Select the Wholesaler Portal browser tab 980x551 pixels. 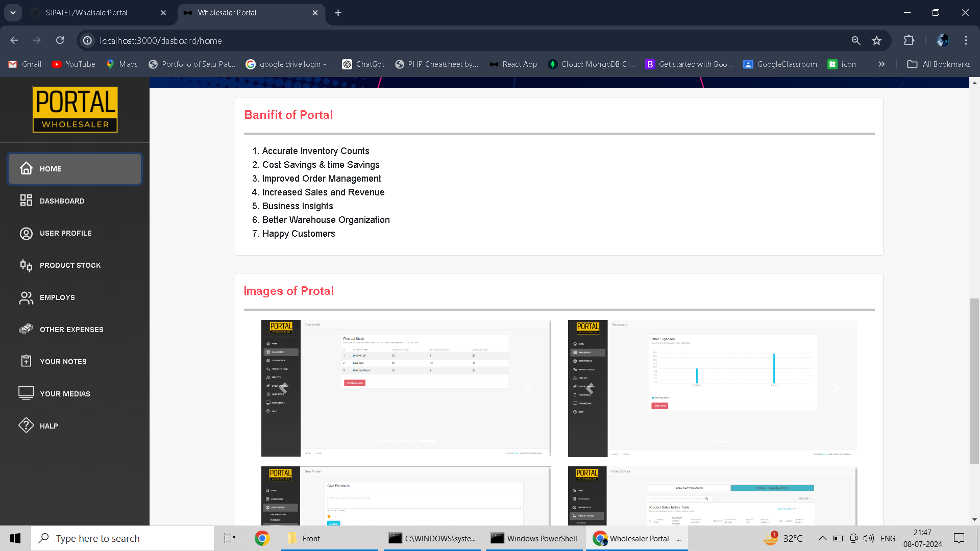click(x=227, y=13)
